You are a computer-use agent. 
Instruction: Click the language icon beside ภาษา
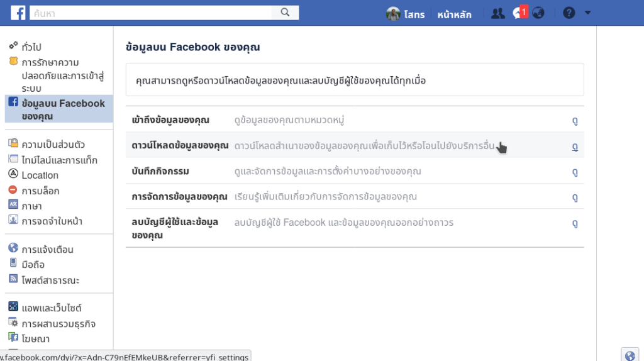click(13, 204)
